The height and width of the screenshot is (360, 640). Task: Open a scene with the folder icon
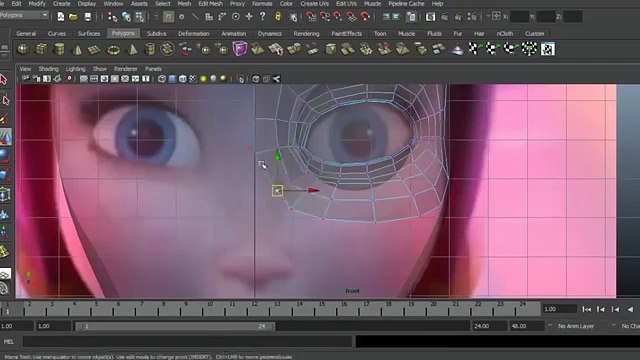pos(73,17)
